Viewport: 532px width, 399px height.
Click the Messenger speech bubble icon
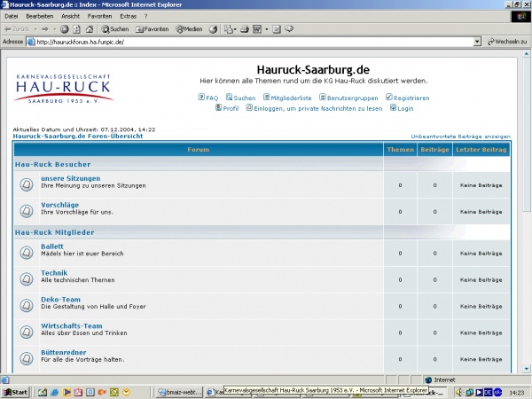pos(289,29)
